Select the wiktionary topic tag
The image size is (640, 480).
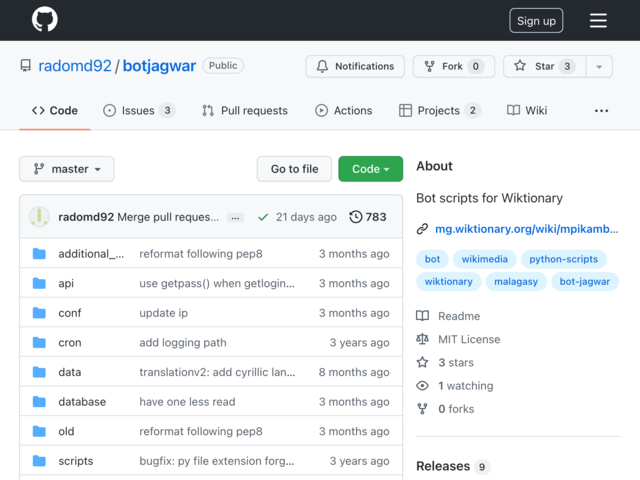tap(449, 282)
